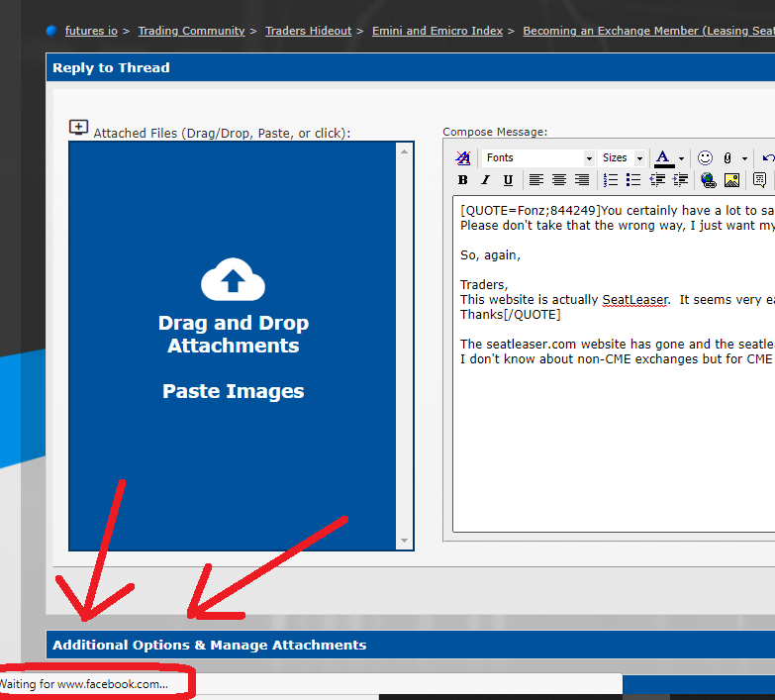This screenshot has width=775, height=700.
Task: Open the smilies picker
Action: click(705, 158)
